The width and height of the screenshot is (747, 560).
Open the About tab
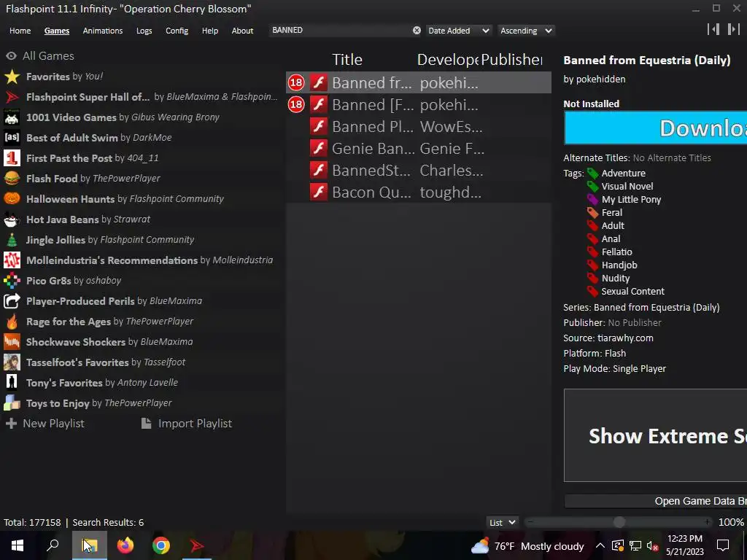tap(242, 31)
